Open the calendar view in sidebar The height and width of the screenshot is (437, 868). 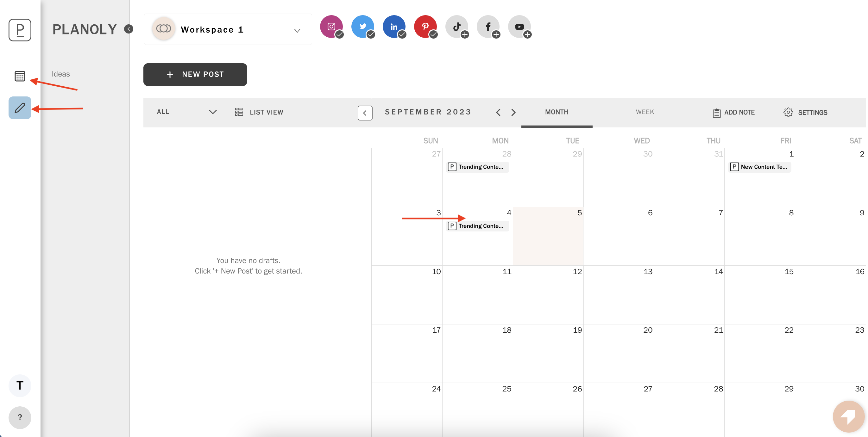20,76
